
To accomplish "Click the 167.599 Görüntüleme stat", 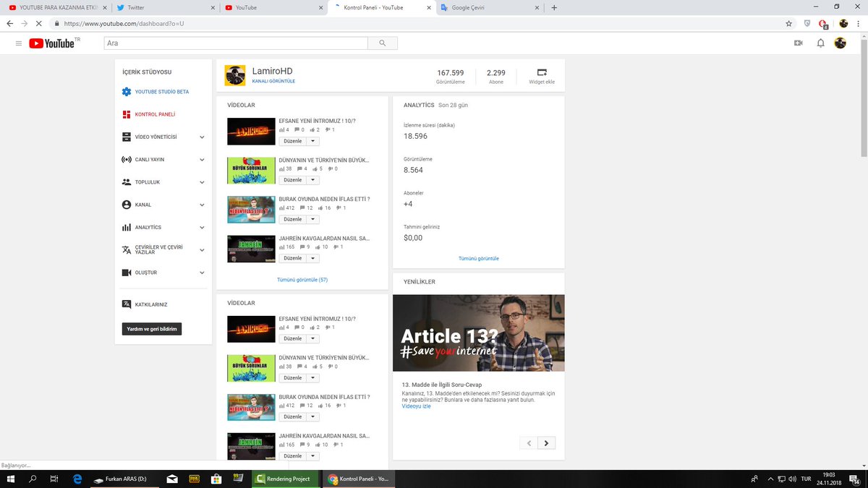I will pos(450,77).
